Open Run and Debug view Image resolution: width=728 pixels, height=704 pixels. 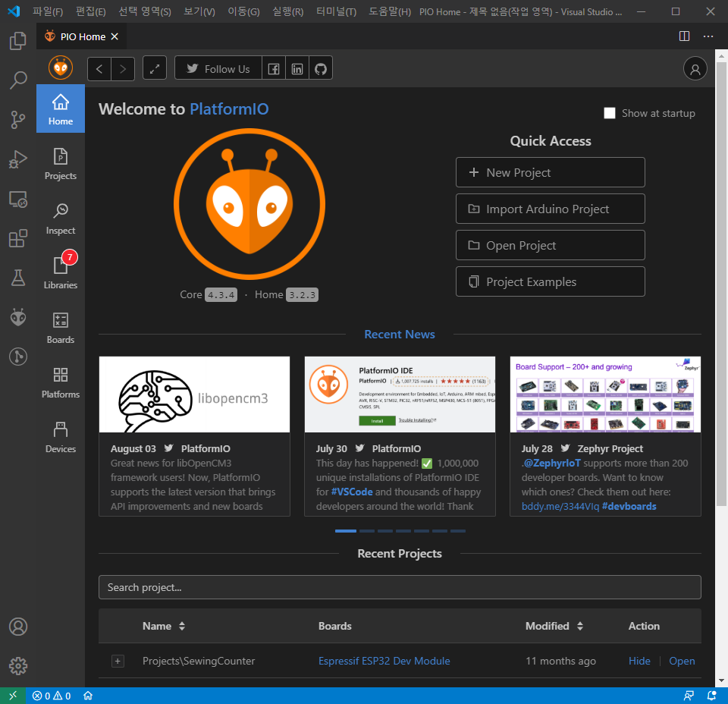point(18,159)
